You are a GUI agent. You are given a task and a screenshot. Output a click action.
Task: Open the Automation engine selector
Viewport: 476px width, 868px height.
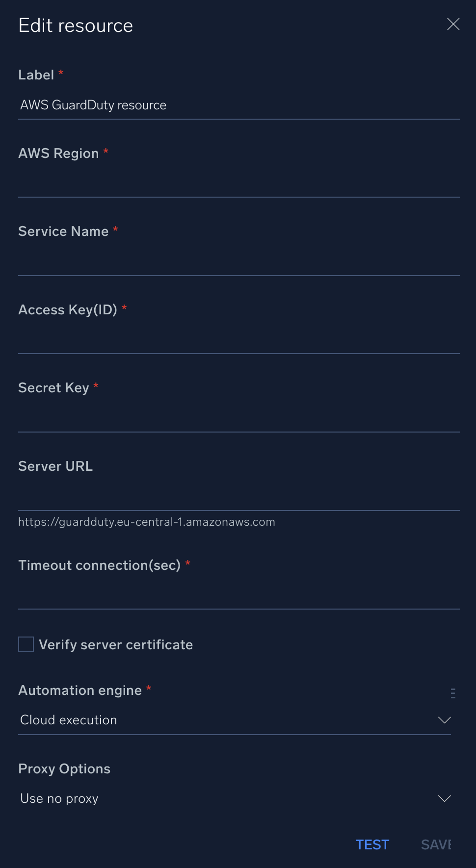(235, 720)
